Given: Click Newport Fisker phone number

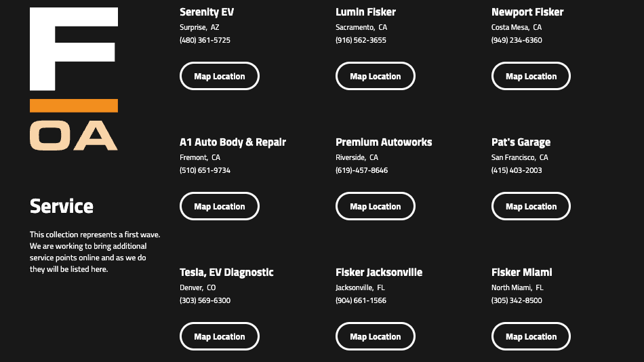Looking at the screenshot, I should pyautogui.click(x=517, y=40).
